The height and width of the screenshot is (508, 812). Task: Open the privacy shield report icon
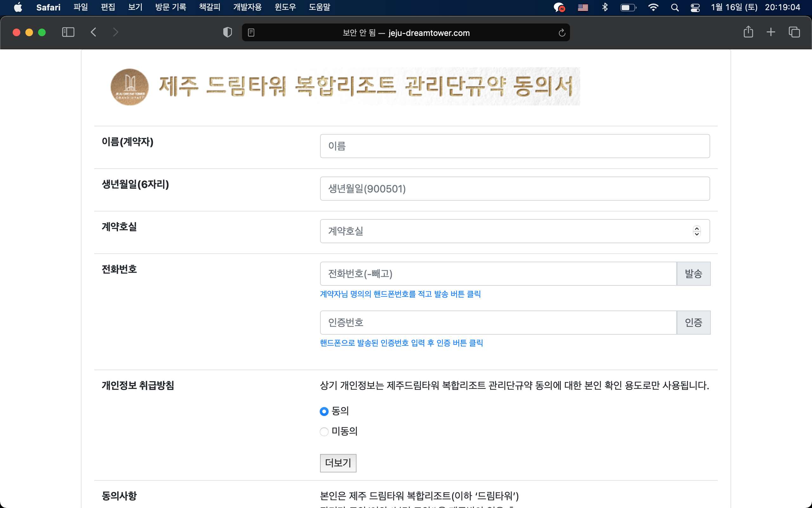[x=227, y=32]
